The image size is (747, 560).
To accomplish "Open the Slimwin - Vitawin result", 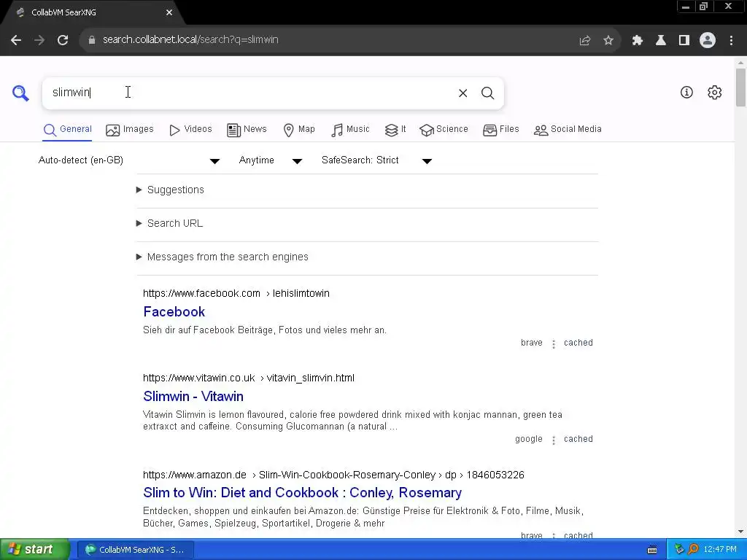I will [193, 397].
